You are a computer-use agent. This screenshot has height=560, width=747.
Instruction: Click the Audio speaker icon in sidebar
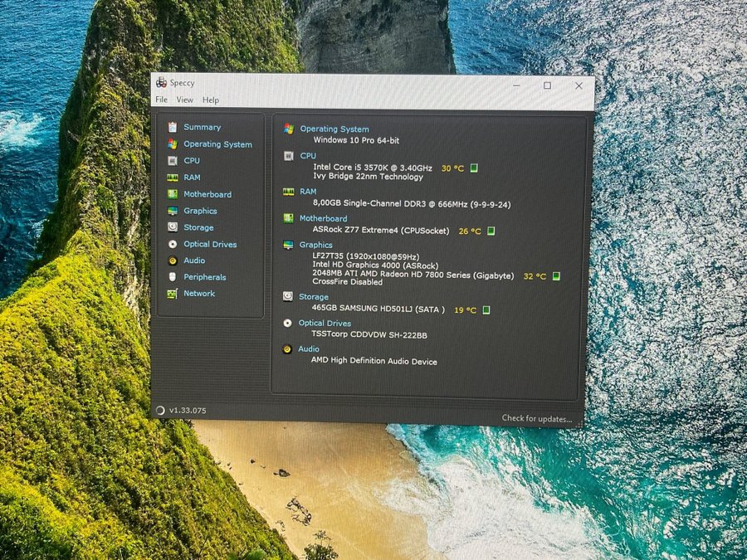173,261
